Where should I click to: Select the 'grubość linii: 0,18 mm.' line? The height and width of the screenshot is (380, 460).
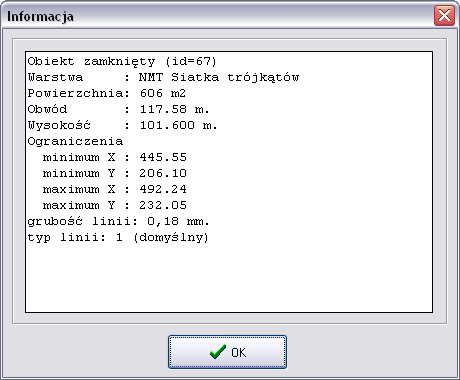pyautogui.click(x=118, y=221)
